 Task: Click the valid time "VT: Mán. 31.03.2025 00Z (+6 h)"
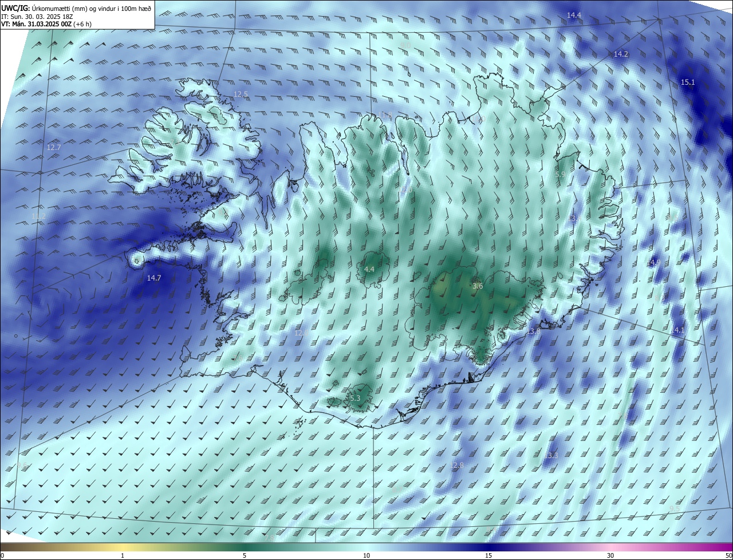[46, 24]
